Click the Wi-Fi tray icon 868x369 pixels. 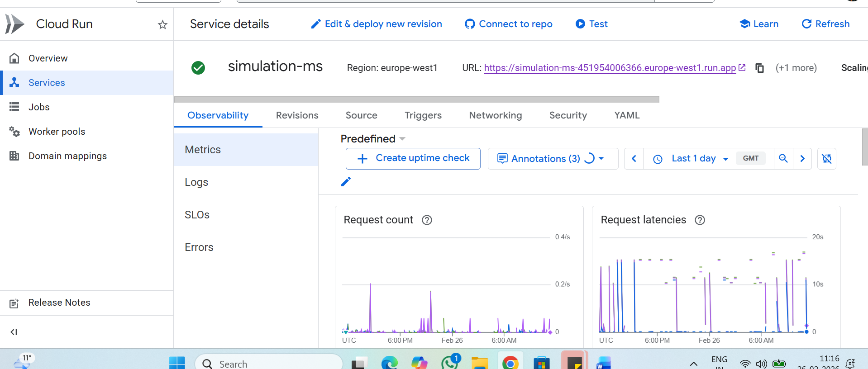click(745, 364)
